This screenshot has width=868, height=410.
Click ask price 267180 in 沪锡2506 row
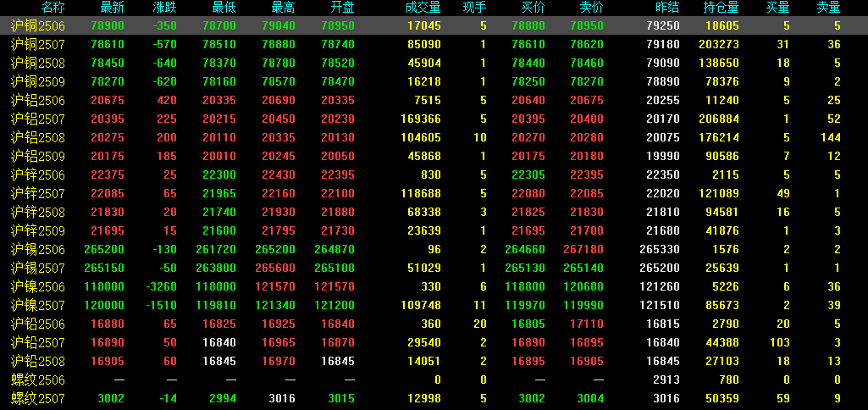pos(583,249)
